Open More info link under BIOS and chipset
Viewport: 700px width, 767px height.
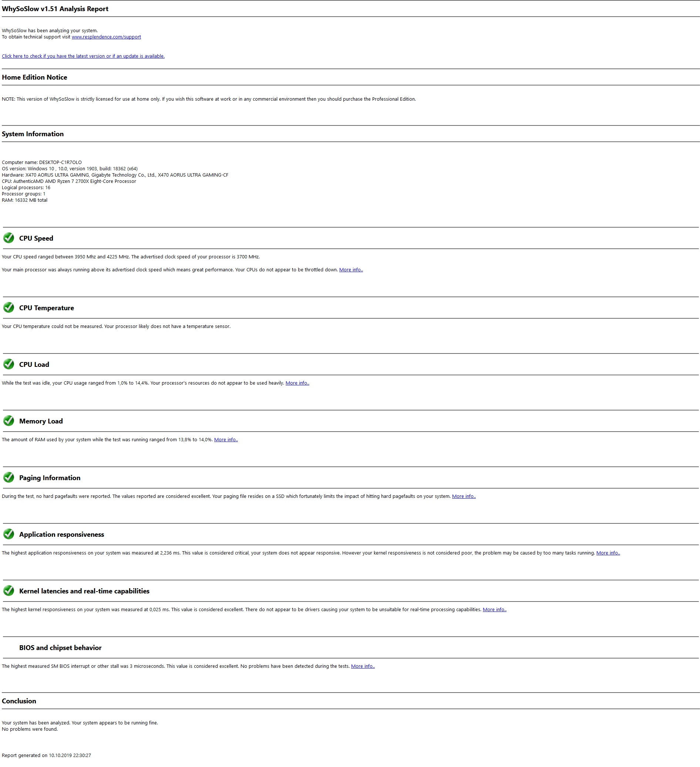[x=362, y=667]
